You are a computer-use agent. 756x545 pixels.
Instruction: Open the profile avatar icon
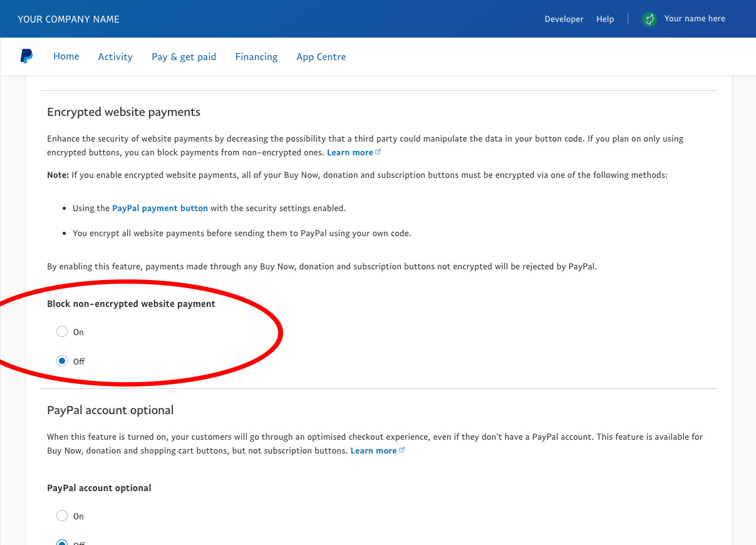(x=650, y=19)
